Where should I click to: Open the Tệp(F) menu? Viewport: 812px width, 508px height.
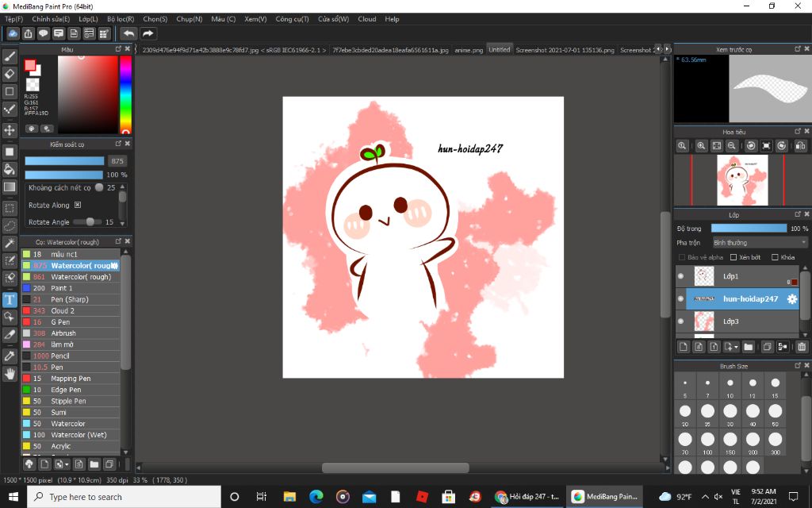[14, 19]
